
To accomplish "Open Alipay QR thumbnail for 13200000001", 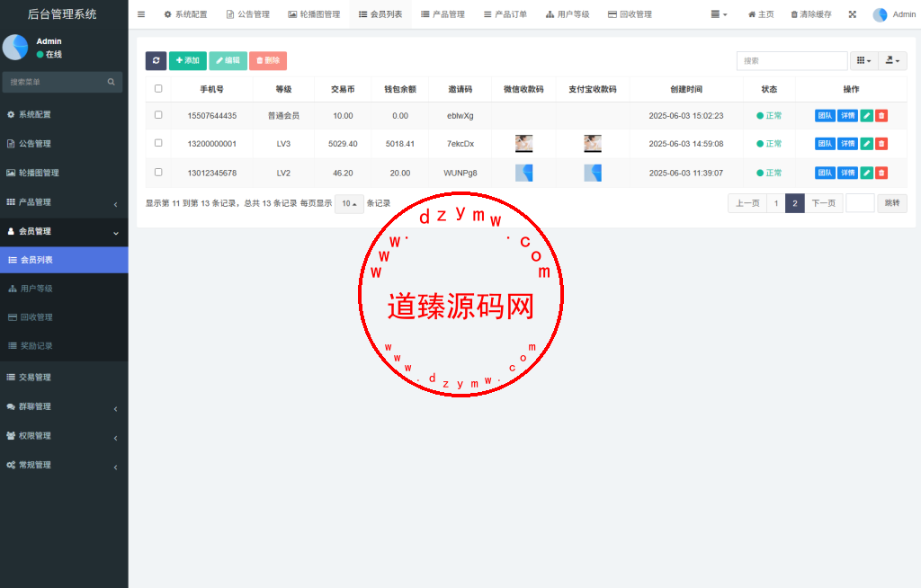I will coord(593,143).
